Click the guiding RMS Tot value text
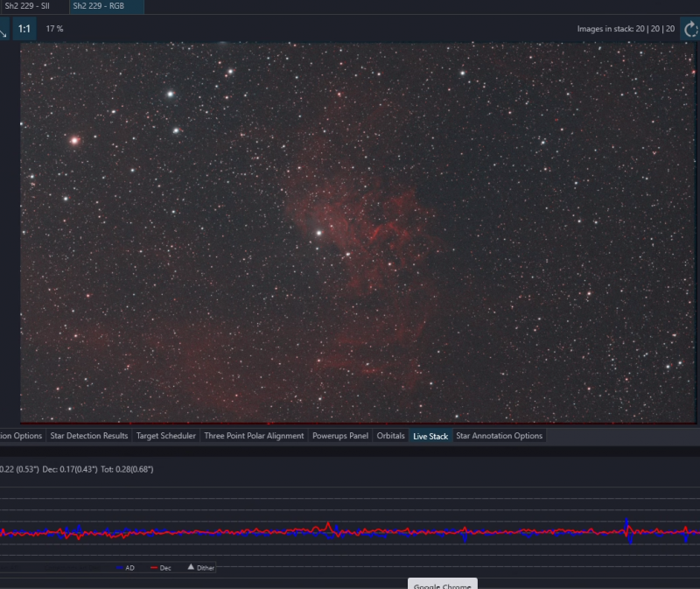The image size is (700, 589). click(127, 469)
